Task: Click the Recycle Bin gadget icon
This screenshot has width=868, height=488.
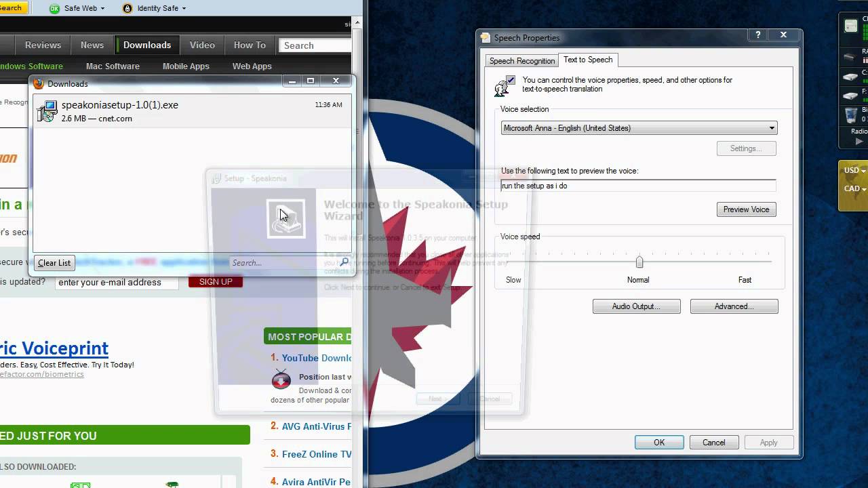Action: [850, 115]
